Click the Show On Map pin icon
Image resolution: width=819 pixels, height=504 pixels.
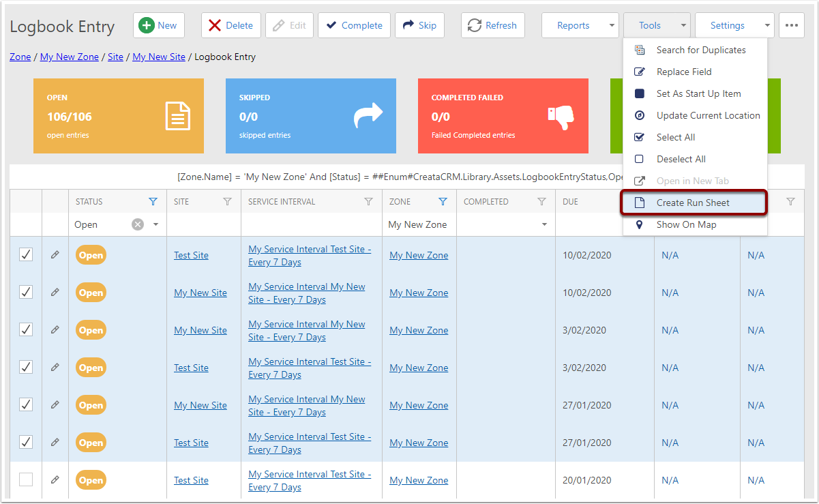click(640, 224)
